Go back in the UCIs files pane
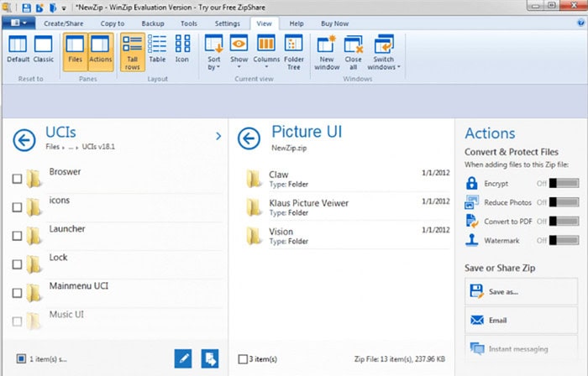The image size is (588, 376). [24, 140]
